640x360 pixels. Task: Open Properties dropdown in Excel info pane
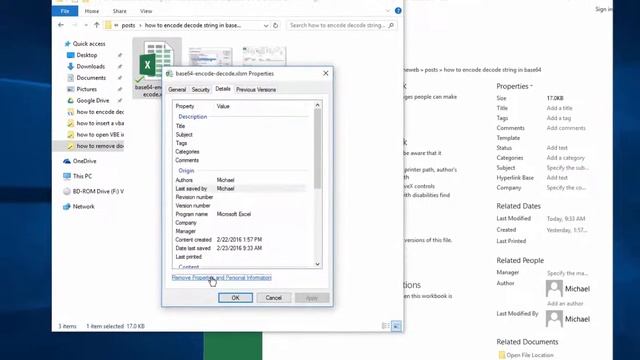pos(515,86)
